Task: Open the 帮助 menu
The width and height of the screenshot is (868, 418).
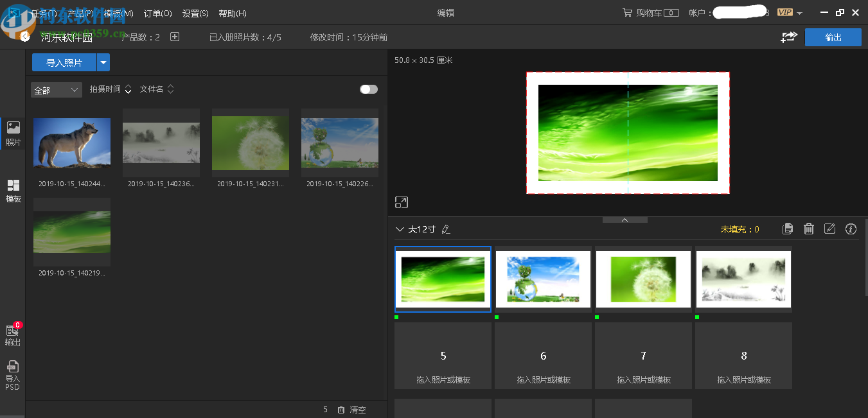Action: (231, 13)
